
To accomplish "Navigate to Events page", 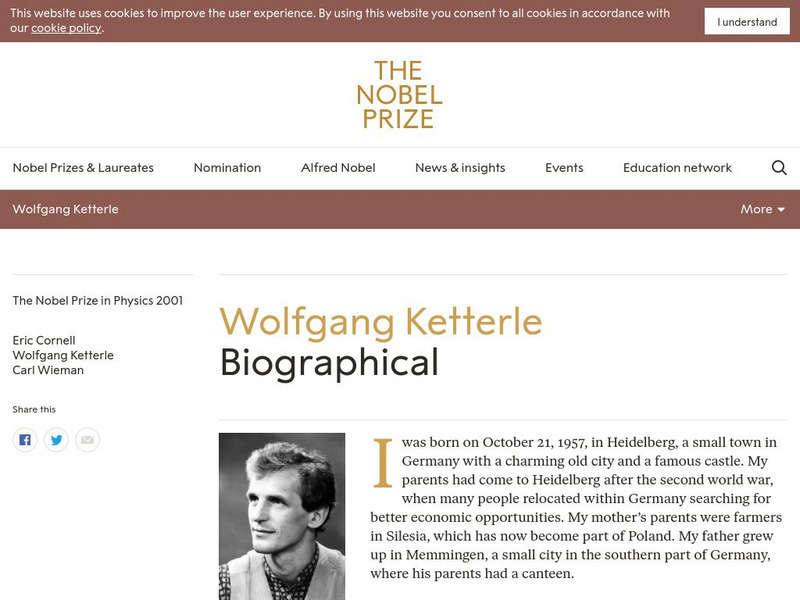I will (564, 168).
